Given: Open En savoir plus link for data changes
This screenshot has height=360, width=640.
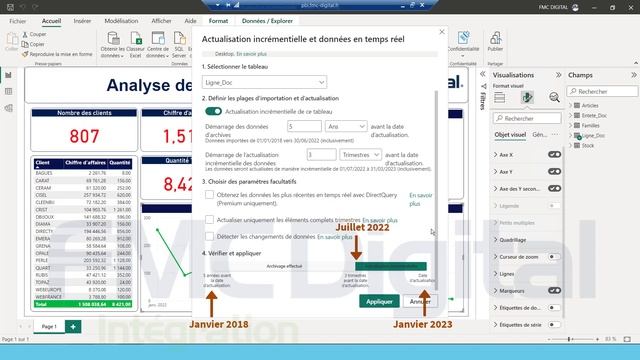Looking at the screenshot, I should pyautogui.click(x=335, y=237).
